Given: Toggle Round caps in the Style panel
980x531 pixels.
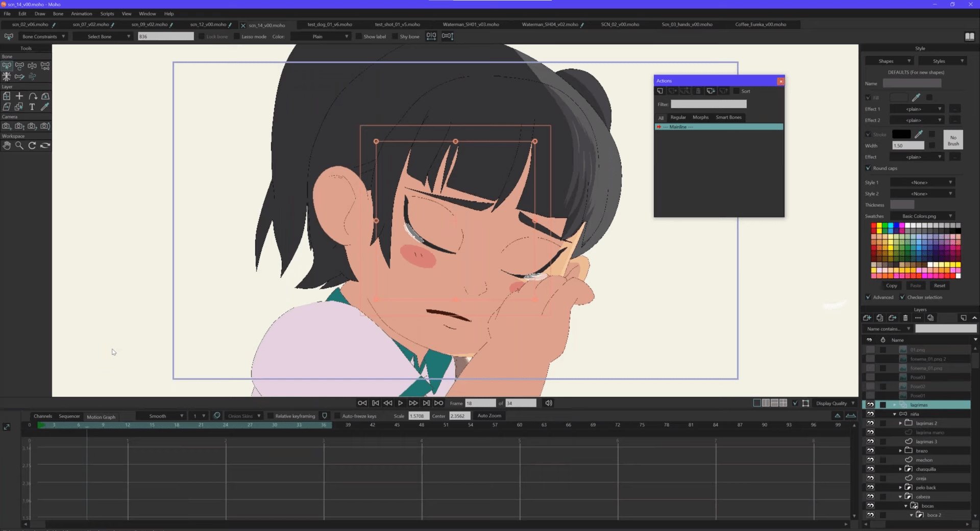Looking at the screenshot, I should [x=868, y=168].
